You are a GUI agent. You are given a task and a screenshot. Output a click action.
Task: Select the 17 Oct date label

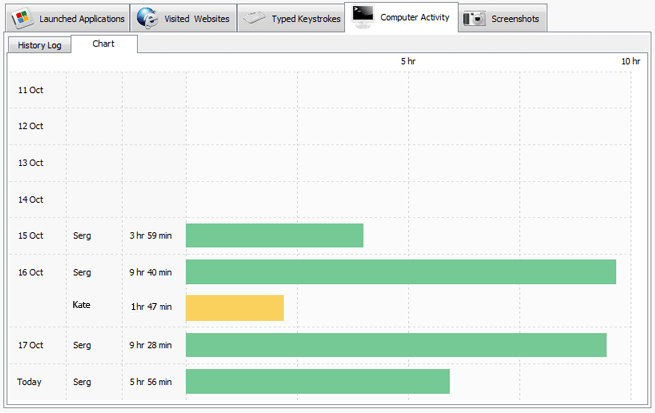pyautogui.click(x=30, y=345)
